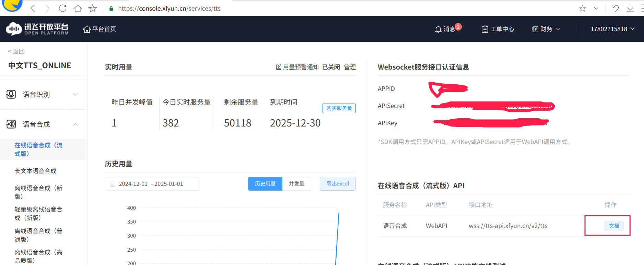Open the account menu 17802715818

(x=612, y=29)
